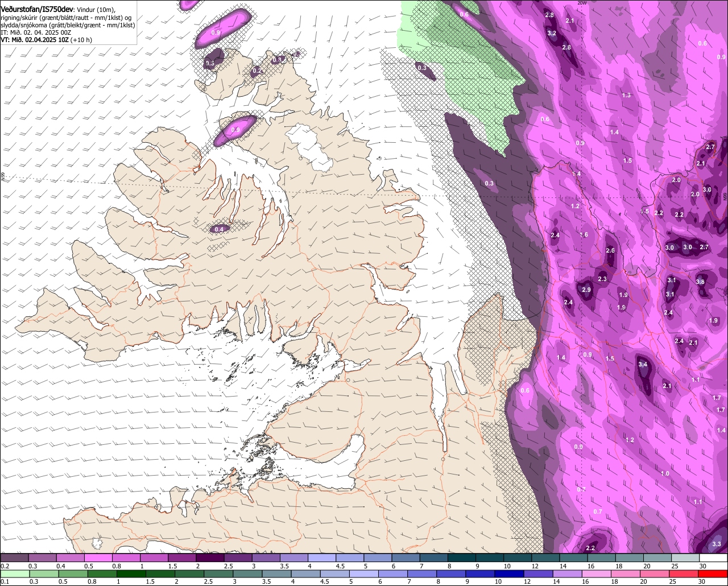Viewport: 728px width, 586px height.
Task: Click the 3.2 precipitation value on the map
Action: coord(552,34)
